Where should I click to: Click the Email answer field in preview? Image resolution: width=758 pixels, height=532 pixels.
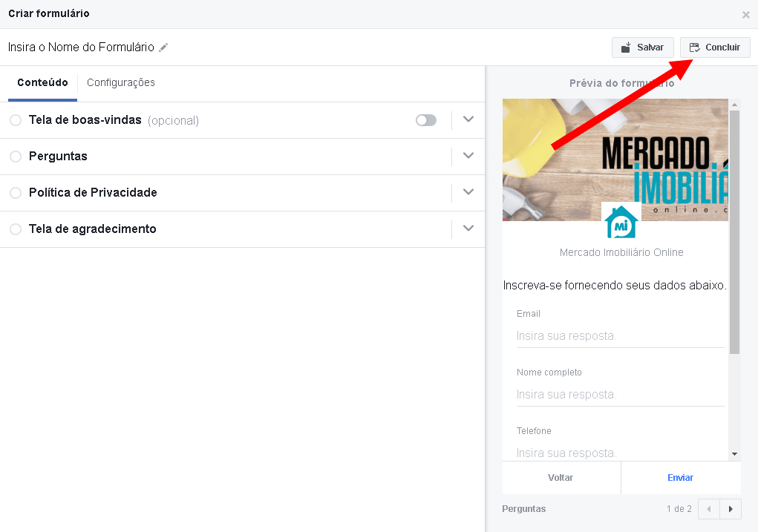tap(620, 336)
